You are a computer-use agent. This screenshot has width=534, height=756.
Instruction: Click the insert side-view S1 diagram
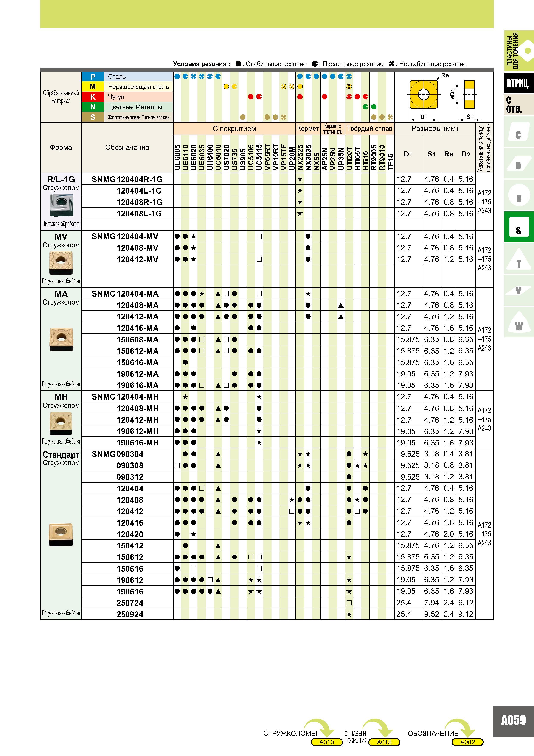(x=470, y=94)
